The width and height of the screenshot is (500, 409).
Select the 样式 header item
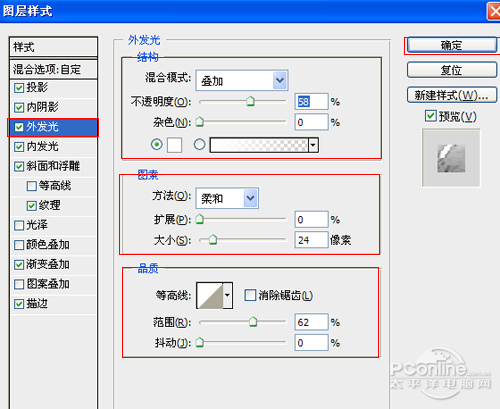point(53,47)
